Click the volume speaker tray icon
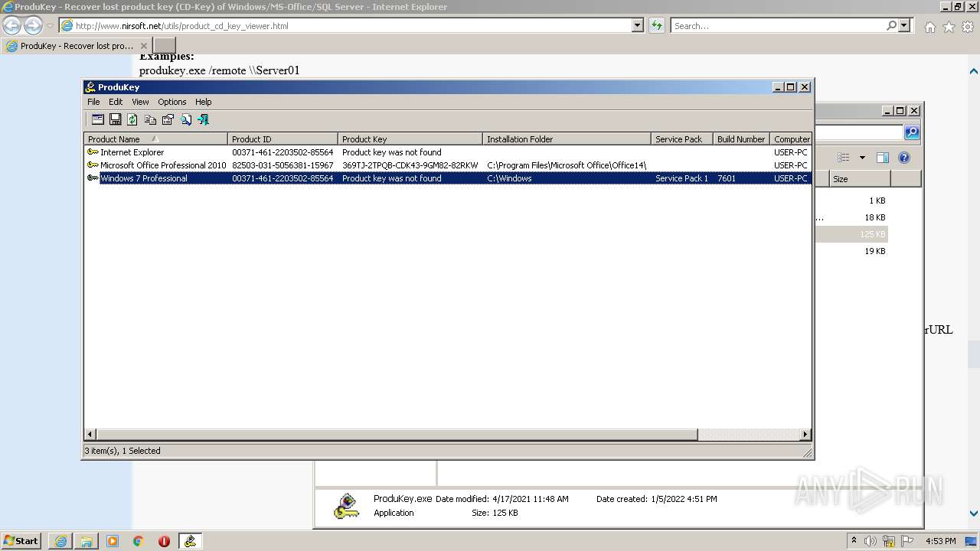 [871, 541]
